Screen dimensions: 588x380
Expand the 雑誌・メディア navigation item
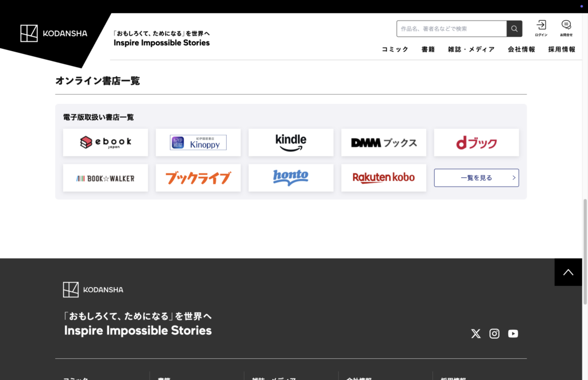pyautogui.click(x=471, y=49)
